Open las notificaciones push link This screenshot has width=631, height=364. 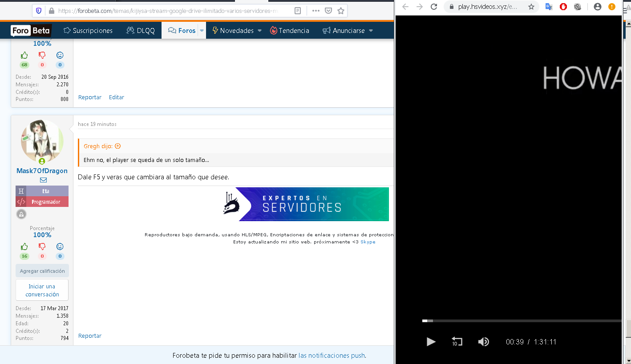tap(332, 356)
